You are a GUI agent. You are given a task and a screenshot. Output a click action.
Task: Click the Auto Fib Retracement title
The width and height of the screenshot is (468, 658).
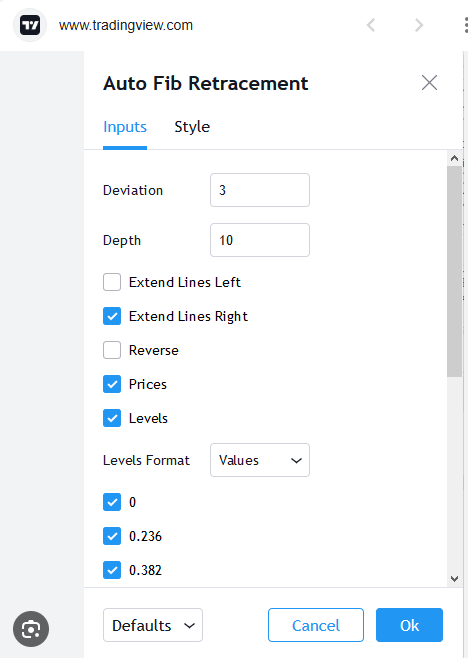pyautogui.click(x=206, y=83)
